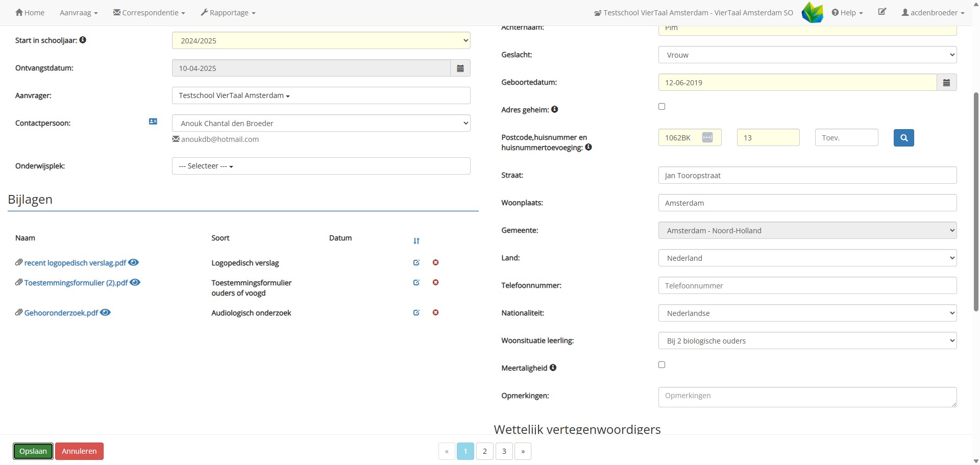Click the Opmerkingen text area
Image resolution: width=980 pixels, height=465 pixels.
pos(807,397)
